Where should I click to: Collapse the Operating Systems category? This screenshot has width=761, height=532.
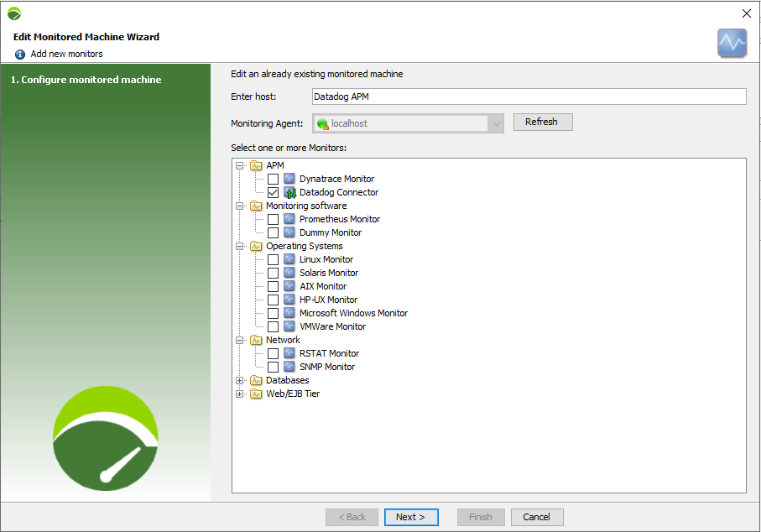coord(240,246)
